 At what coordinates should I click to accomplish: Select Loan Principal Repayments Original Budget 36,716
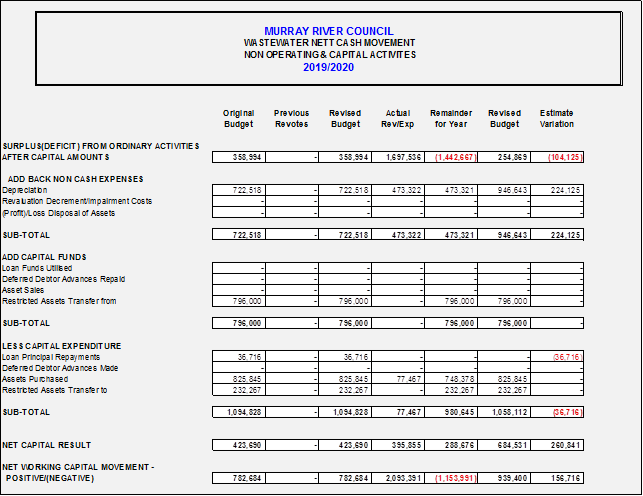239,357
